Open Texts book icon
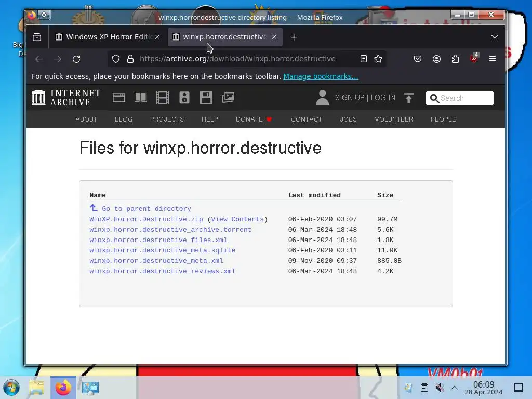 [140, 98]
